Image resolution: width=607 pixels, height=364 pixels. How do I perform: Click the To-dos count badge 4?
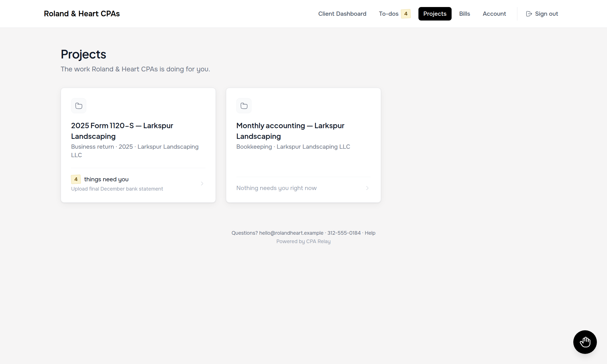406,14
